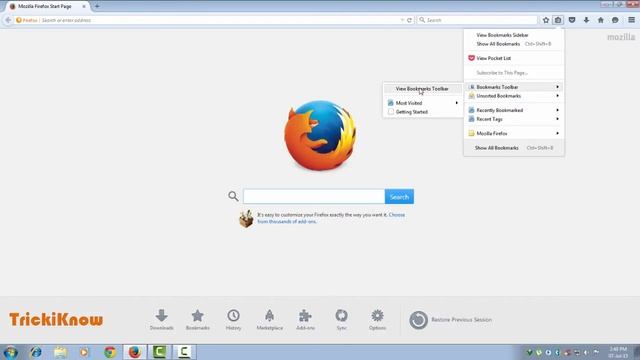Screen dimensions: 640x360
Task: Open address bar history dropdown arrow
Action: tap(402, 20)
